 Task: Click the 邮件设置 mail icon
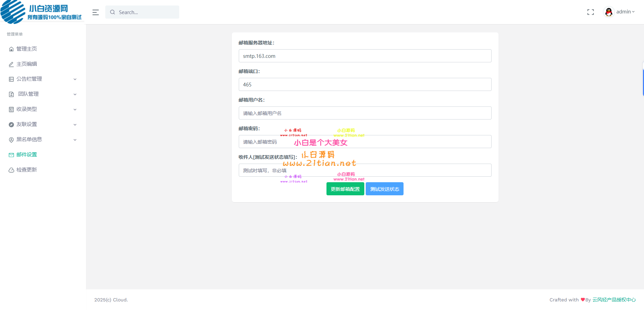tap(11, 154)
